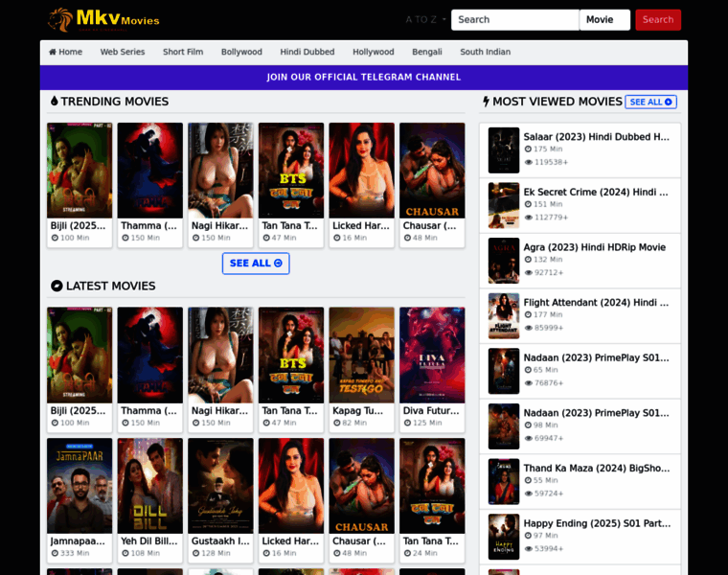Click the 119538+ views count
728x575 pixels.
coord(551,162)
